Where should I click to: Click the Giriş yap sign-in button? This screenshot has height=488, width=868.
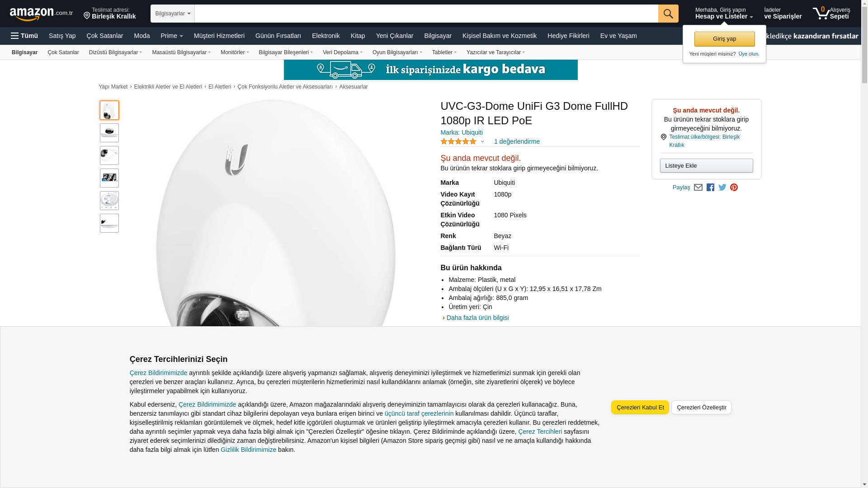(724, 39)
